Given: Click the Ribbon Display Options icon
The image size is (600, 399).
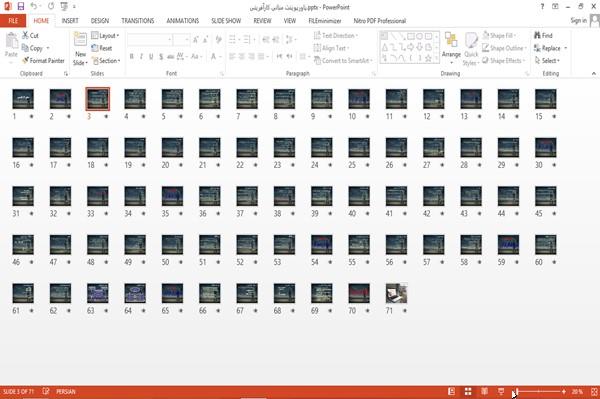Looking at the screenshot, I should tap(555, 7).
